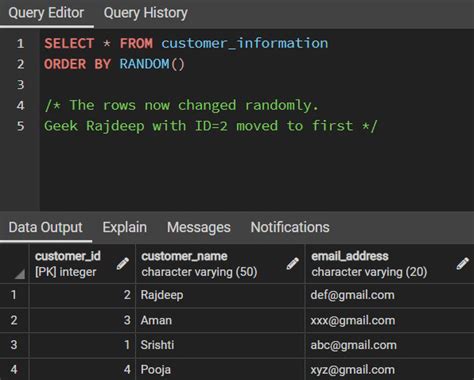Open the Notifications tab
This screenshot has height=380, width=474.
coord(290,228)
